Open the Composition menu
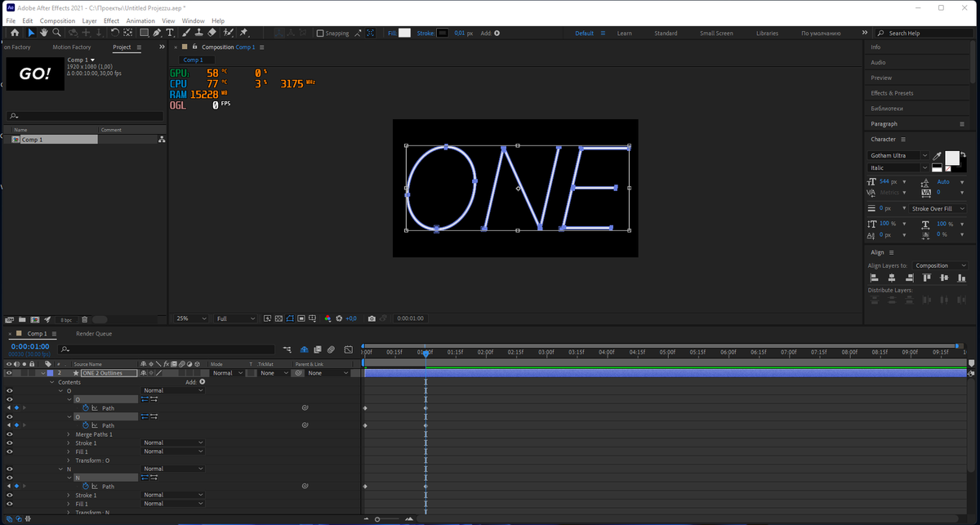The width and height of the screenshot is (980, 525). pos(57,20)
